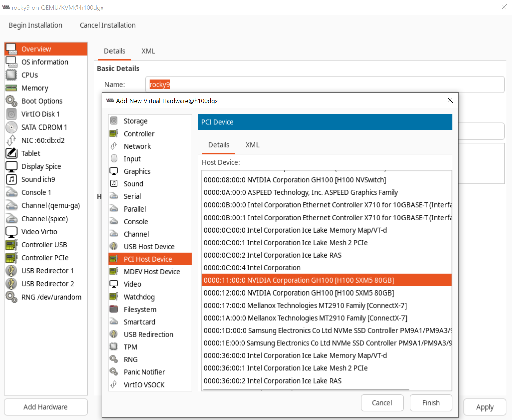Select USB Redirector 2 in the sidebar
512x420 pixels.
pyautogui.click(x=46, y=284)
